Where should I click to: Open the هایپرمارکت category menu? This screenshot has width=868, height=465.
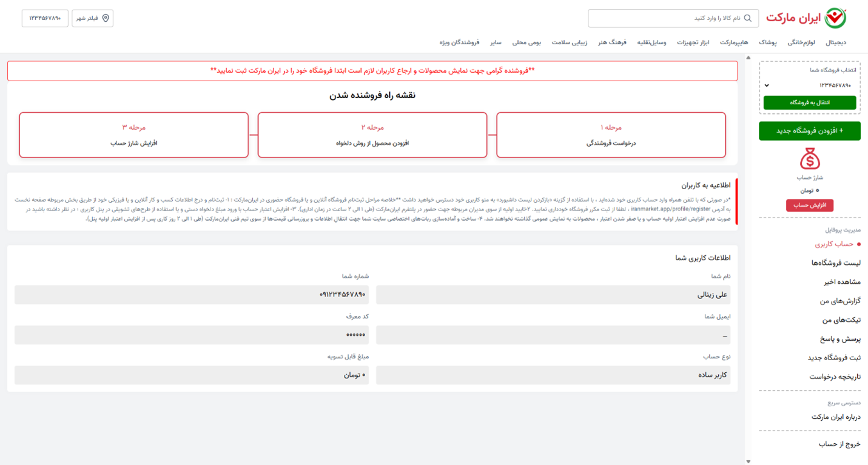pyautogui.click(x=734, y=42)
